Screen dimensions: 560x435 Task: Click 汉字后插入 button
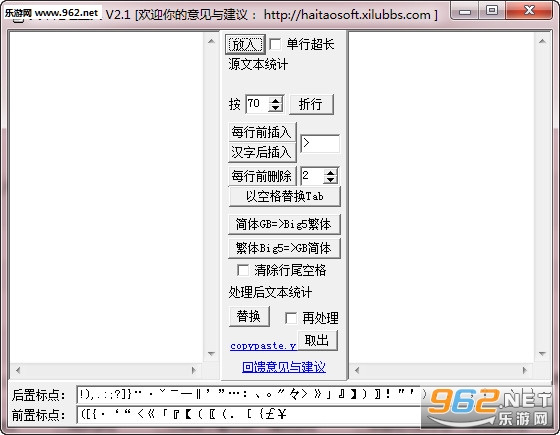[262, 152]
